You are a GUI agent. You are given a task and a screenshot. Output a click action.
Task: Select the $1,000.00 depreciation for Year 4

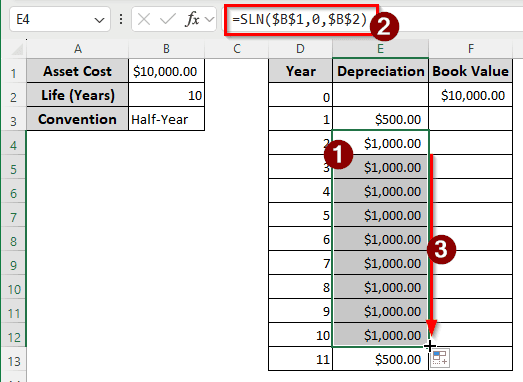tap(380, 191)
